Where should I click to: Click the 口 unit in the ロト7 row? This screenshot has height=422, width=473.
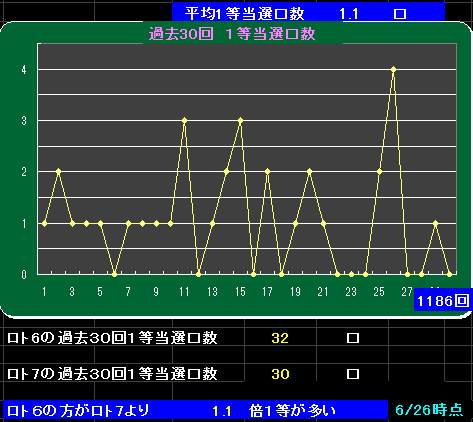(x=353, y=374)
